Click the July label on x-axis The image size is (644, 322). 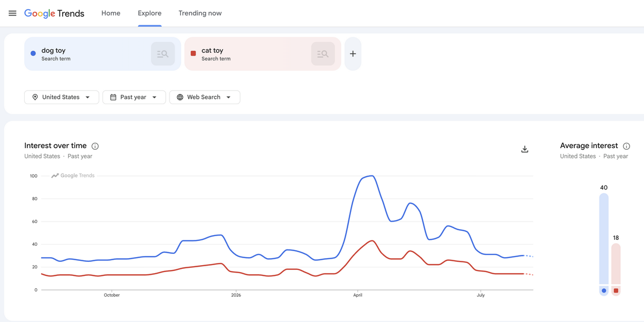[x=481, y=295]
